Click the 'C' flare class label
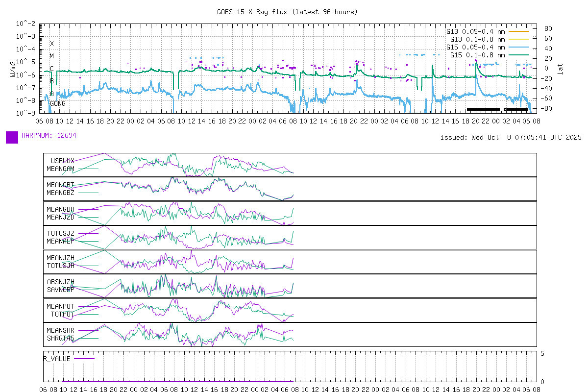The image size is (588, 392). (52, 69)
